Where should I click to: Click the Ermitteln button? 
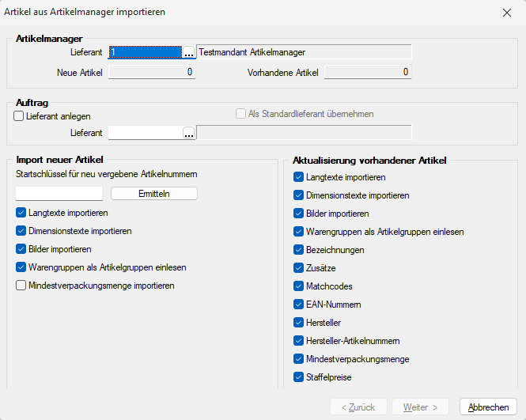coord(153,194)
